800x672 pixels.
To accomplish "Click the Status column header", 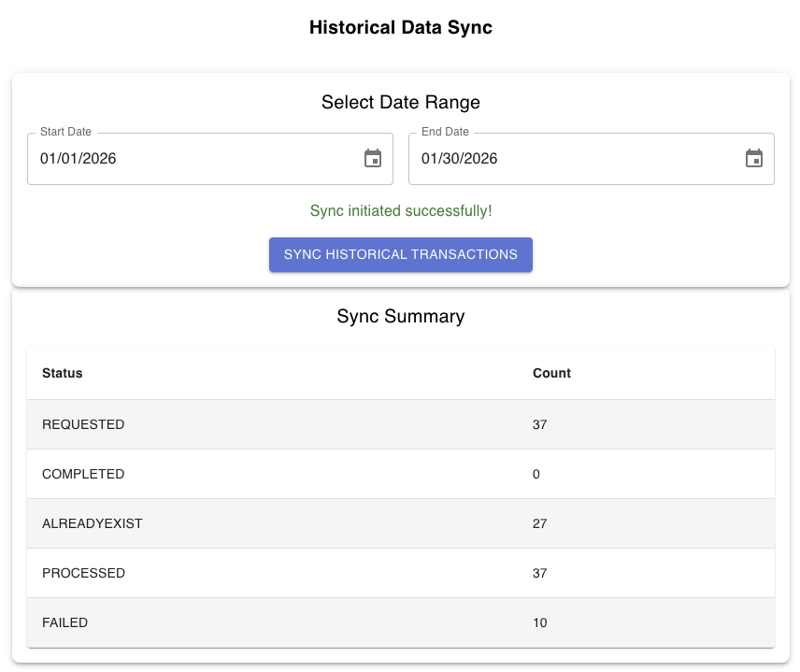I will click(x=63, y=373).
